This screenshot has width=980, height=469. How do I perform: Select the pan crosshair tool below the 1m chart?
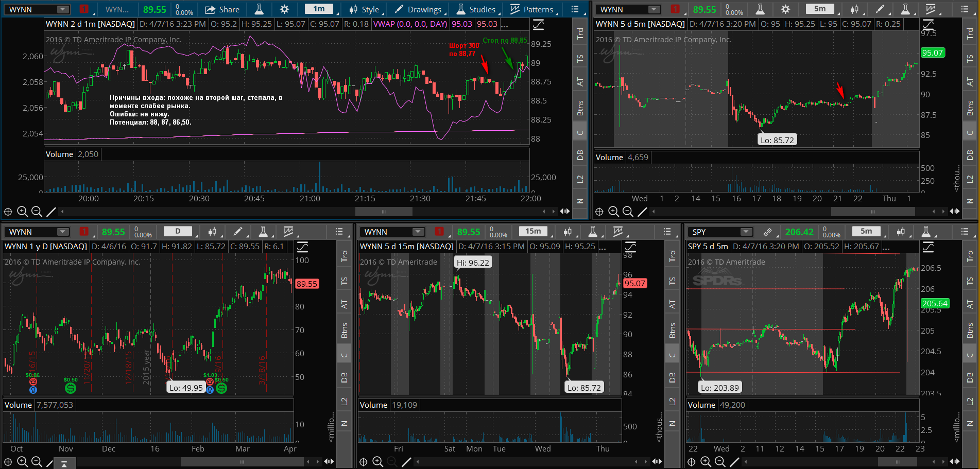point(8,212)
